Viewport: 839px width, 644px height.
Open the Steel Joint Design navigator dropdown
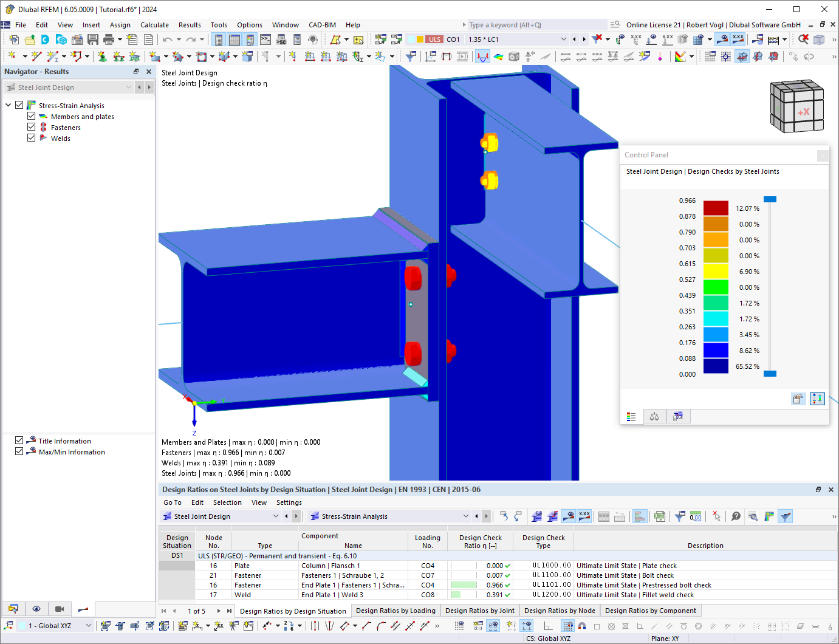click(128, 87)
